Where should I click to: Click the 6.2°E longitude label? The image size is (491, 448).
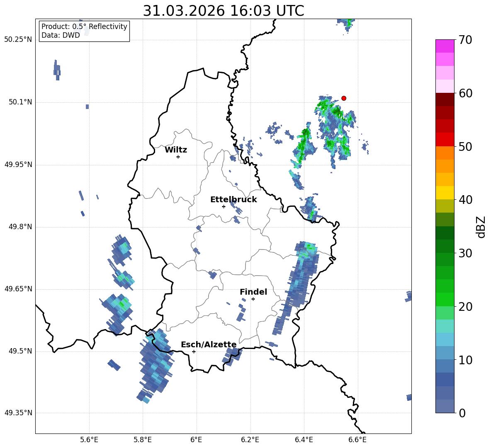tap(250, 440)
